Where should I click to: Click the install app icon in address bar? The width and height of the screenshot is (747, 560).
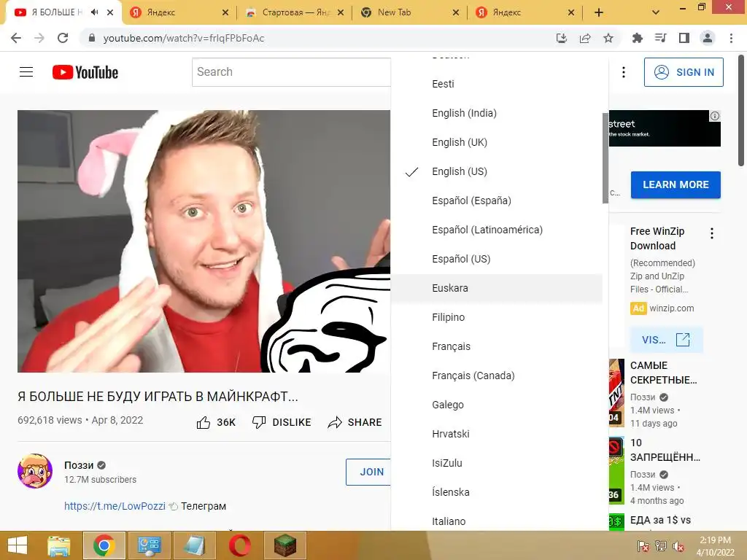tap(562, 38)
